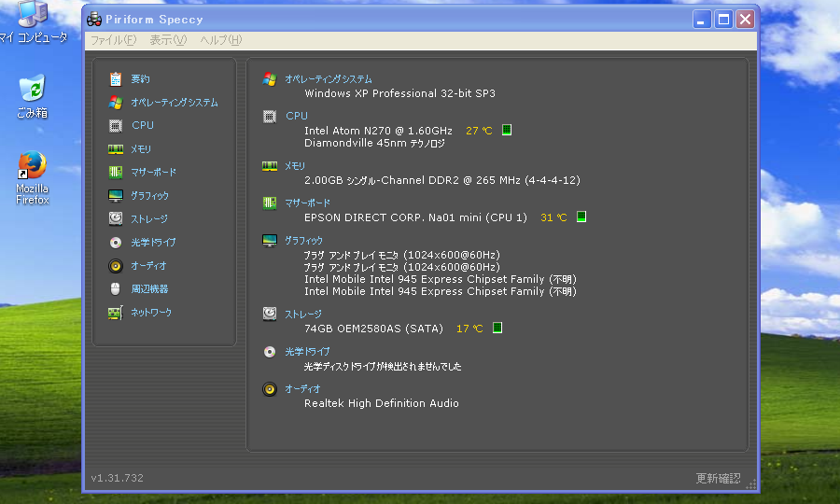Select the ストレージ hard disk icon in sidebar

pos(115,218)
